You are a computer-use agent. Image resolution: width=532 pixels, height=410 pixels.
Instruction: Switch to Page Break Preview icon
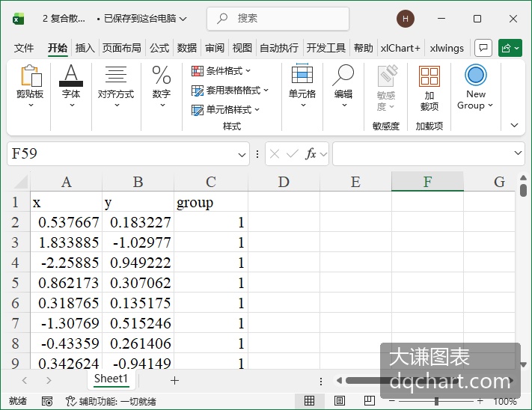[x=369, y=401]
